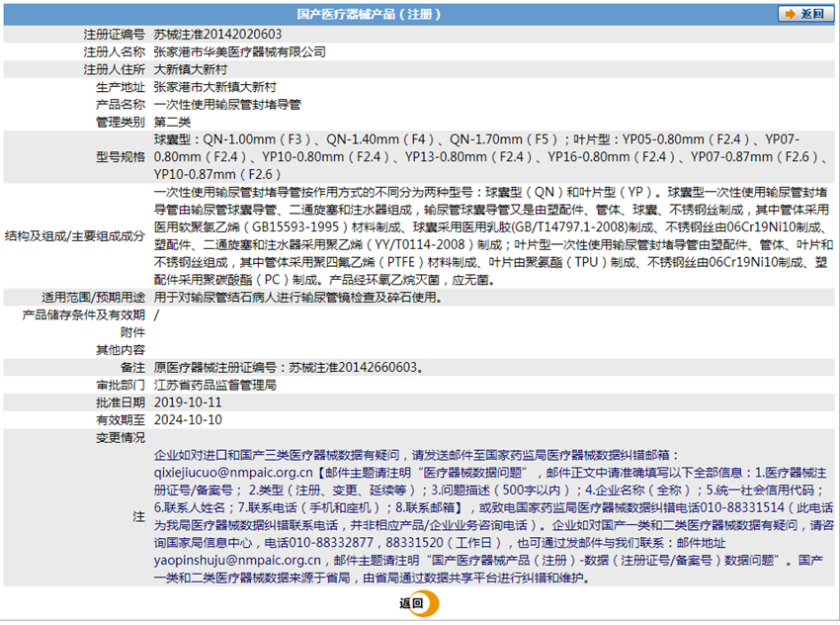Click the page title 国产医疗器械产品（注册）
The image size is (840, 625).
370,15
